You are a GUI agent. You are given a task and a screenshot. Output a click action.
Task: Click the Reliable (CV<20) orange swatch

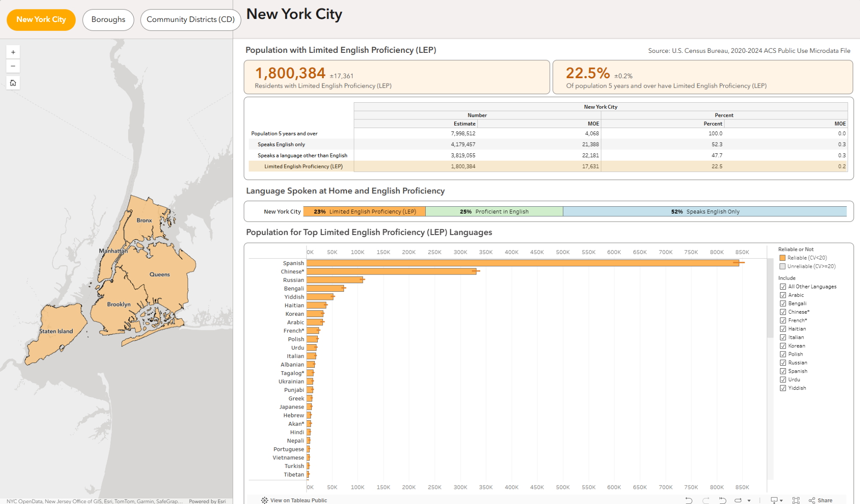[783, 258]
